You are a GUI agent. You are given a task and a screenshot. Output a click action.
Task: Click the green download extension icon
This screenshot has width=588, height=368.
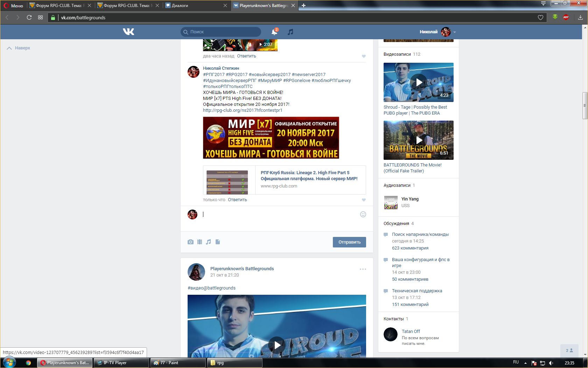pyautogui.click(x=555, y=17)
